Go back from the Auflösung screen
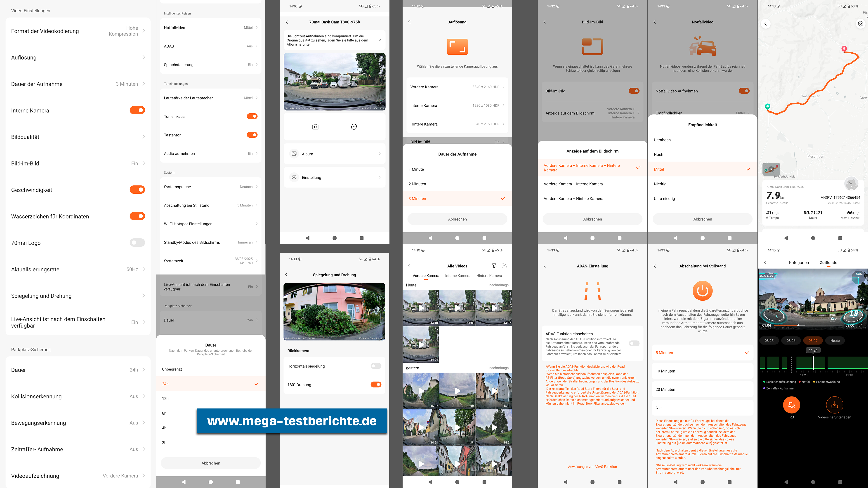This screenshot has height=488, width=868. point(409,22)
